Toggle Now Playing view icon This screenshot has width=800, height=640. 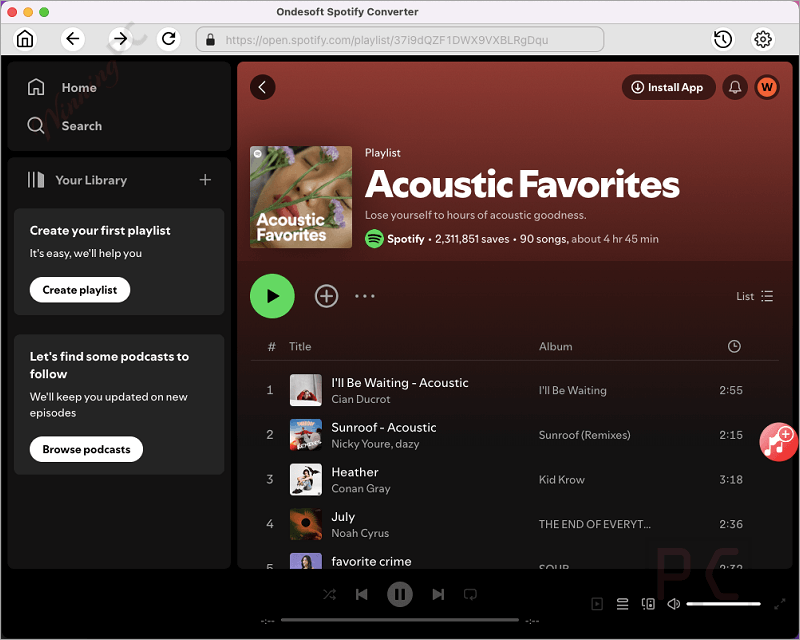(596, 604)
